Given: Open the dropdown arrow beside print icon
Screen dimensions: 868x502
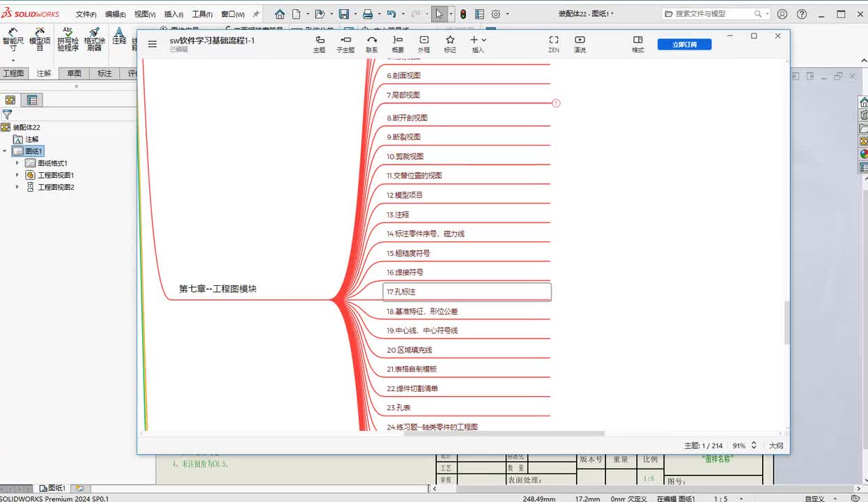Looking at the screenshot, I should click(x=379, y=14).
